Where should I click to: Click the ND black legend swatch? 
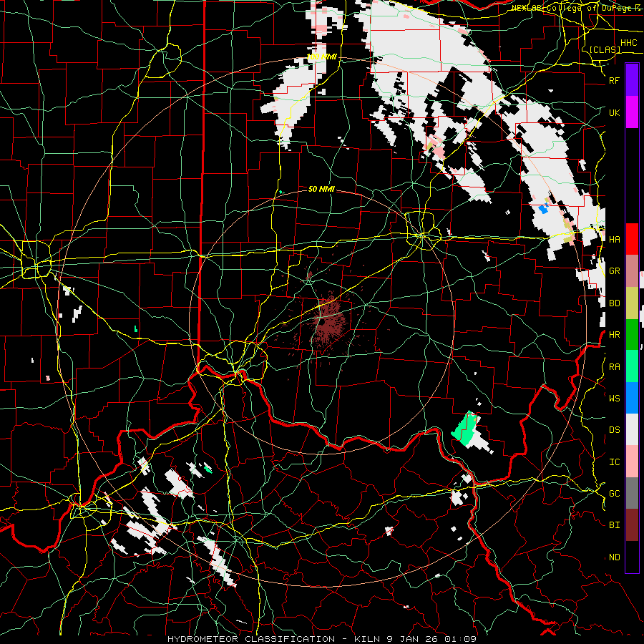coord(632,557)
